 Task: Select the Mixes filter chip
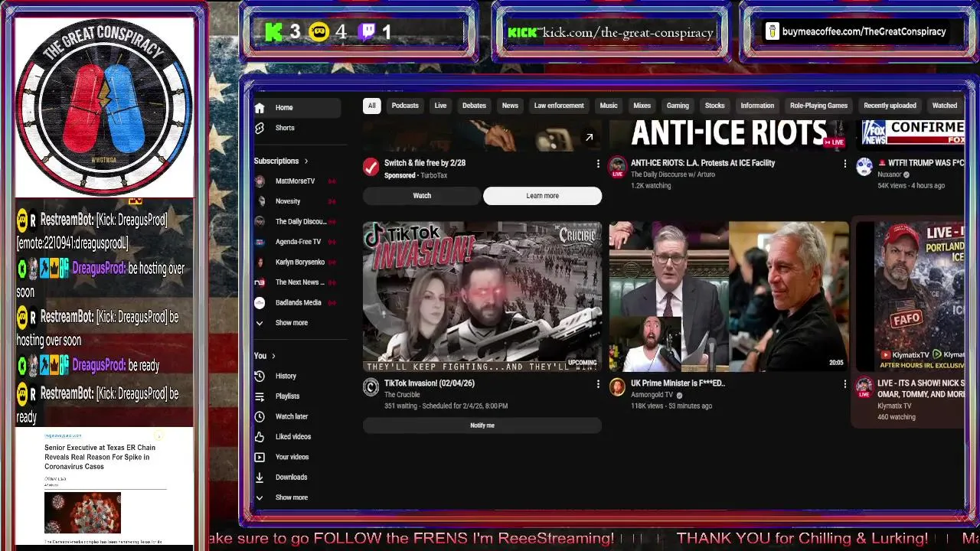[x=642, y=106]
